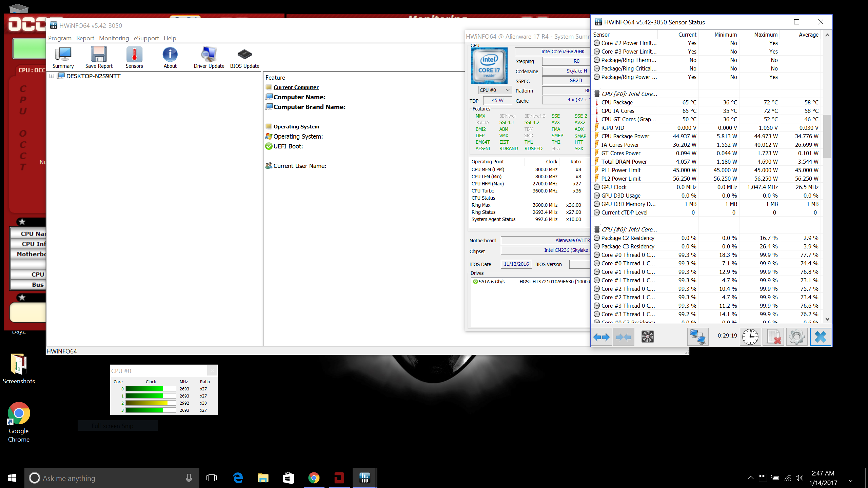Open Task View on the taskbar
Screen dimensions: 868x488
tap(212, 478)
